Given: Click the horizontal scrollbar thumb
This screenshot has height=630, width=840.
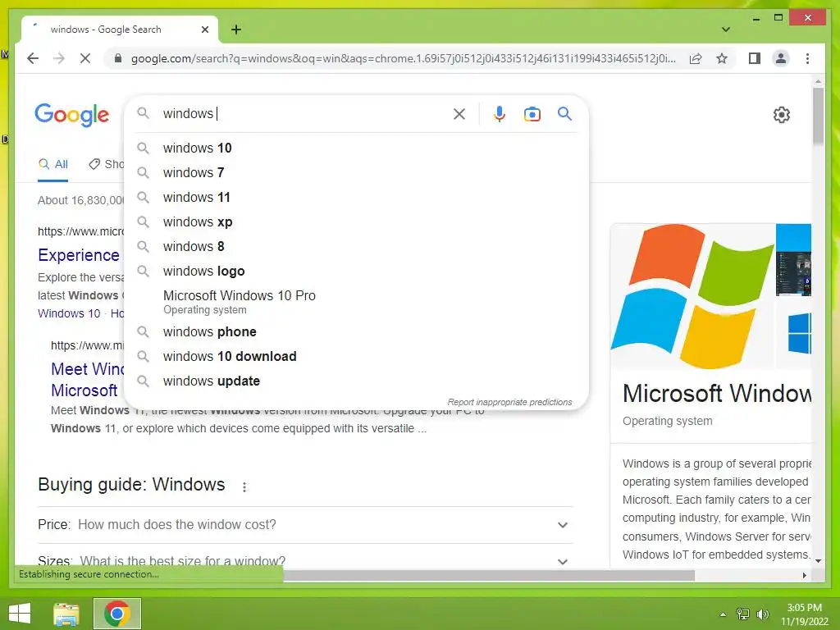Looking at the screenshot, I should tap(489, 575).
